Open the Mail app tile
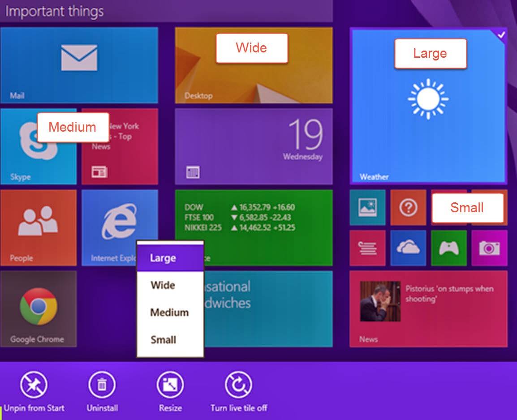517x420 pixels. click(79, 65)
